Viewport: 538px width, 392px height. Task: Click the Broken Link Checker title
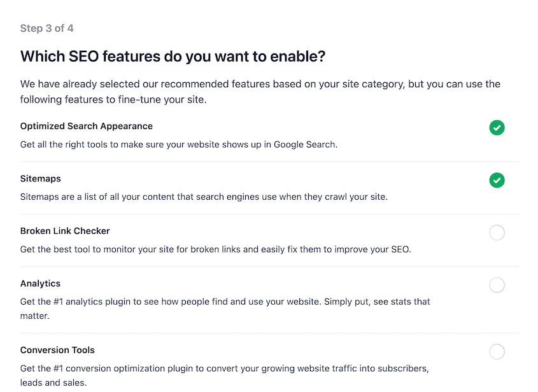[x=65, y=231]
